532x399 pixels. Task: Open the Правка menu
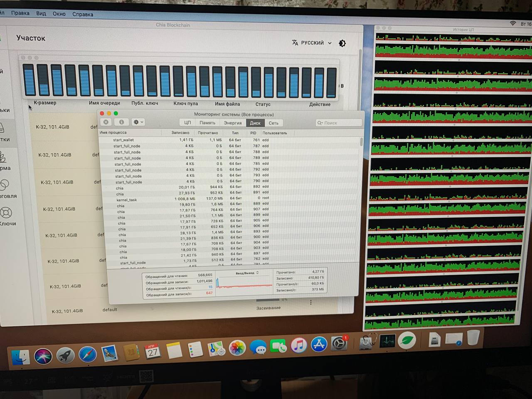click(20, 13)
